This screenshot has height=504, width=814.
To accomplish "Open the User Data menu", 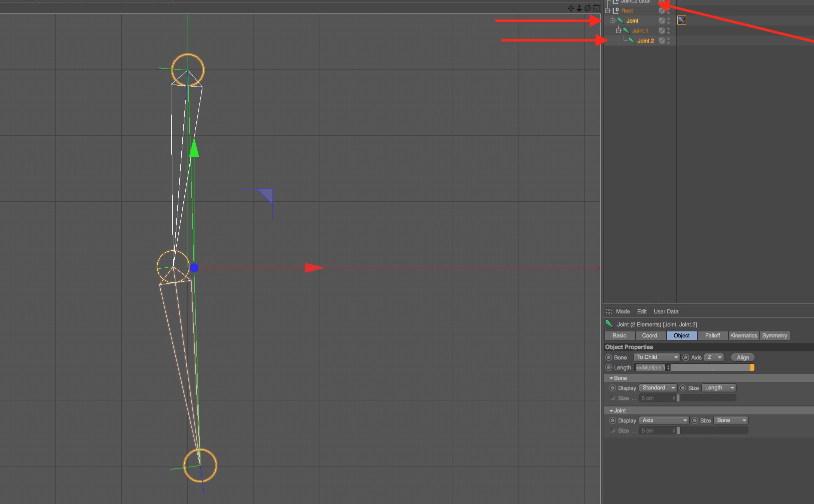I will coord(666,311).
